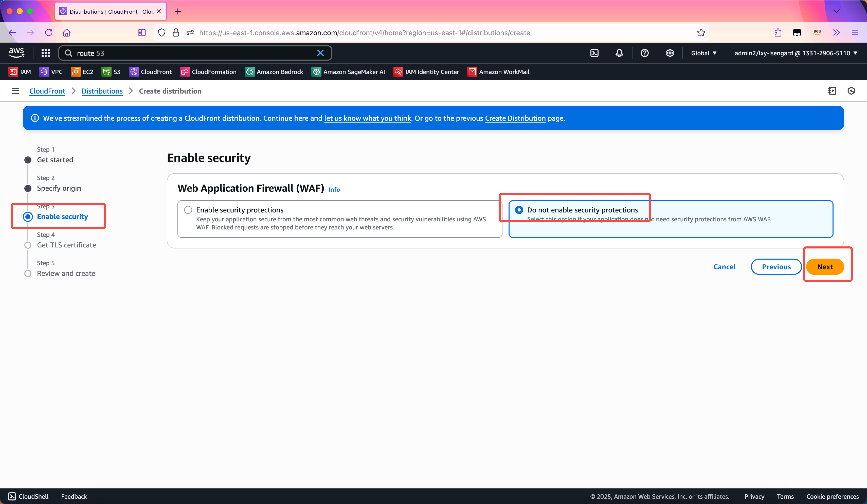Image resolution: width=867 pixels, height=504 pixels.
Task: Click the info icon in the blue banner
Action: tap(35, 118)
